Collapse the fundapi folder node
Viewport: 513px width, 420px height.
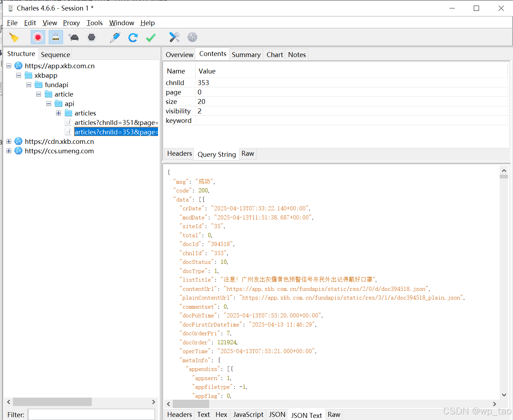pos(29,85)
